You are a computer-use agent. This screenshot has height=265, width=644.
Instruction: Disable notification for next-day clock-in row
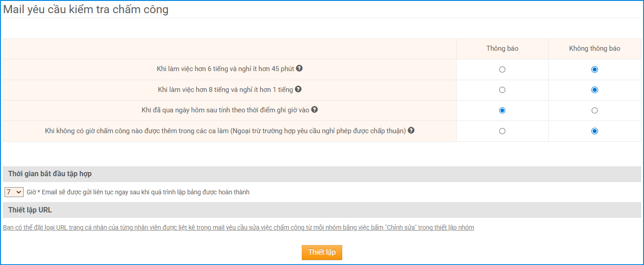tap(595, 111)
